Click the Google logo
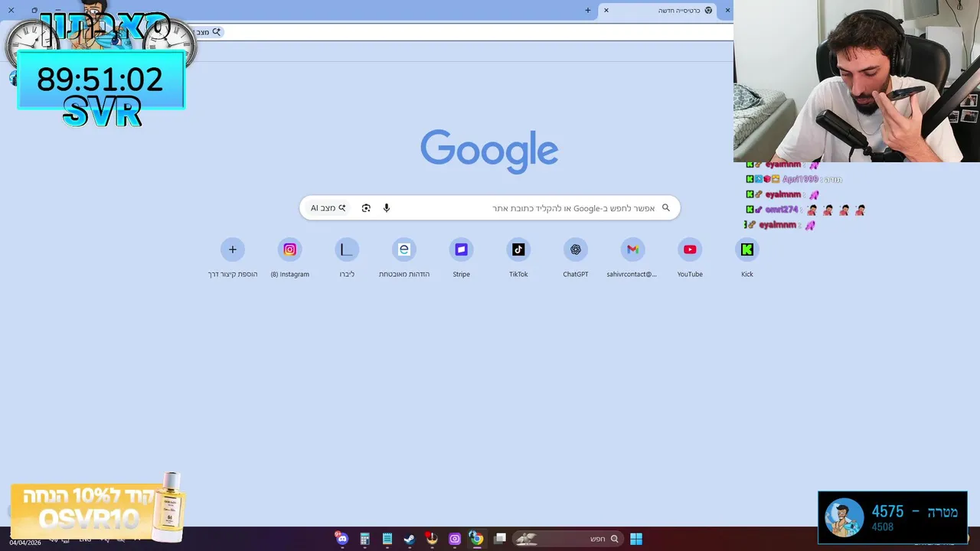The height and width of the screenshot is (551, 980). (489, 151)
